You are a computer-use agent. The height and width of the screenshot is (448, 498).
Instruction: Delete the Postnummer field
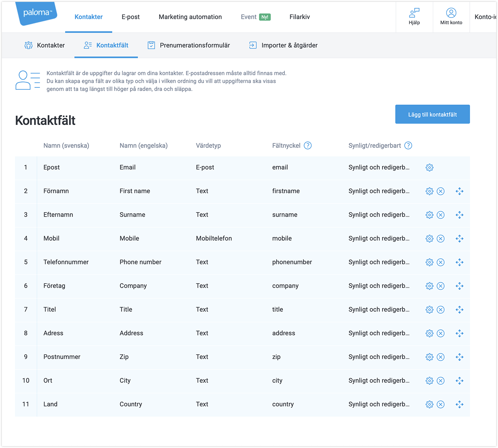[440, 357]
